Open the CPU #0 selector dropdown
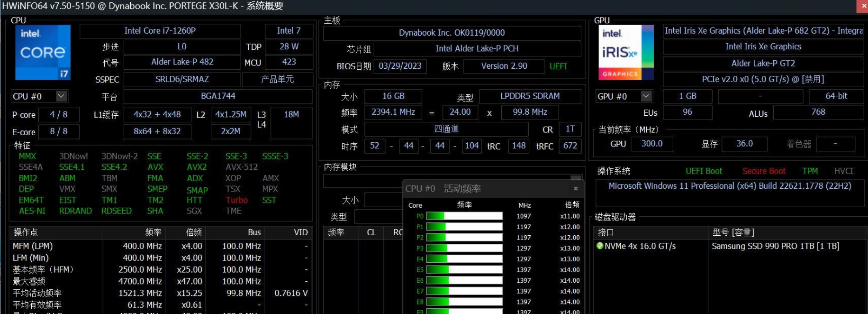This screenshot has width=868, height=314. coord(61,96)
